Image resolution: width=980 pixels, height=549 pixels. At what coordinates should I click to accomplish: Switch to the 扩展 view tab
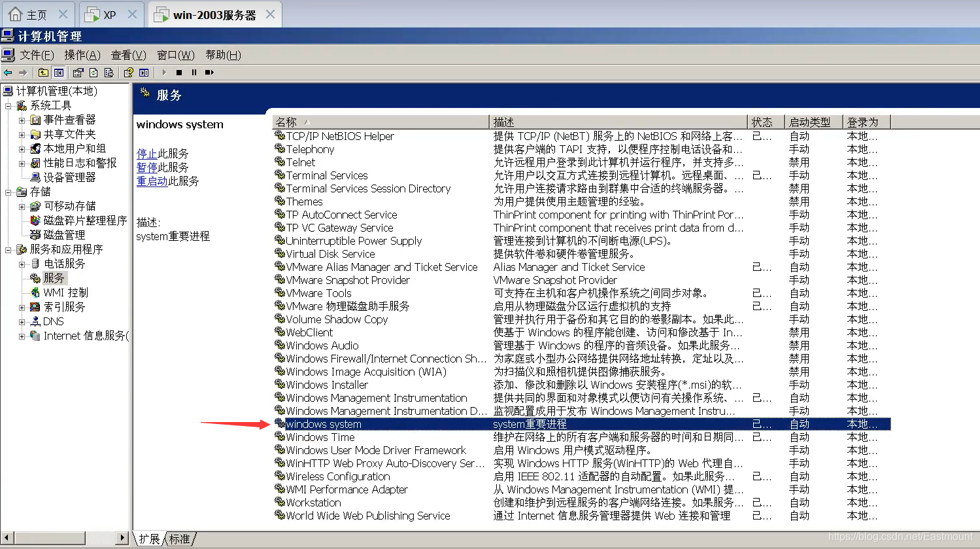click(149, 539)
